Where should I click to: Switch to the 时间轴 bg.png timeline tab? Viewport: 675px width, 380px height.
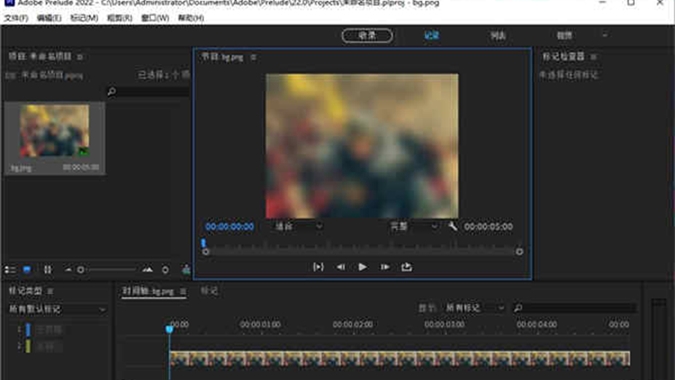(149, 291)
